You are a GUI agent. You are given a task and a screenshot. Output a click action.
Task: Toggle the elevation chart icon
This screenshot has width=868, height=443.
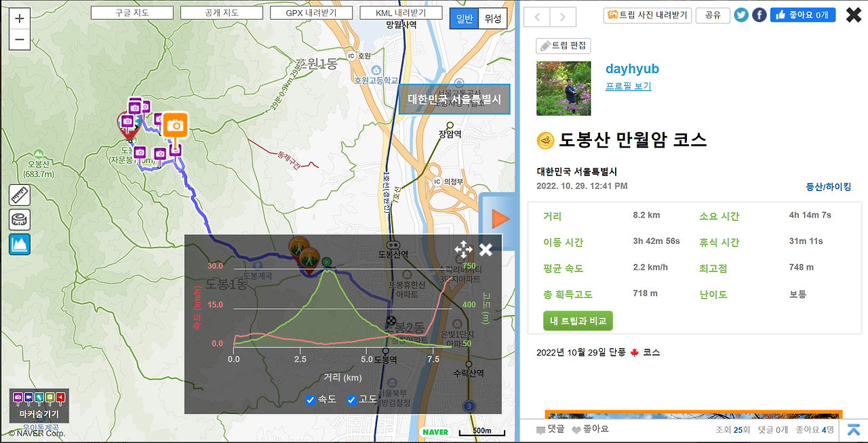[20, 244]
